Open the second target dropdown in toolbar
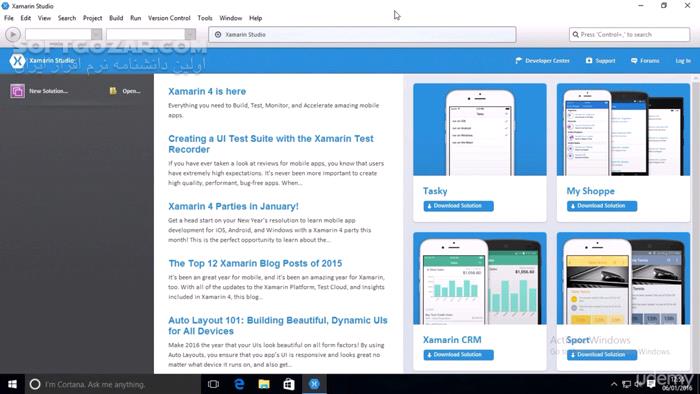This screenshot has height=394, width=700. point(151,34)
